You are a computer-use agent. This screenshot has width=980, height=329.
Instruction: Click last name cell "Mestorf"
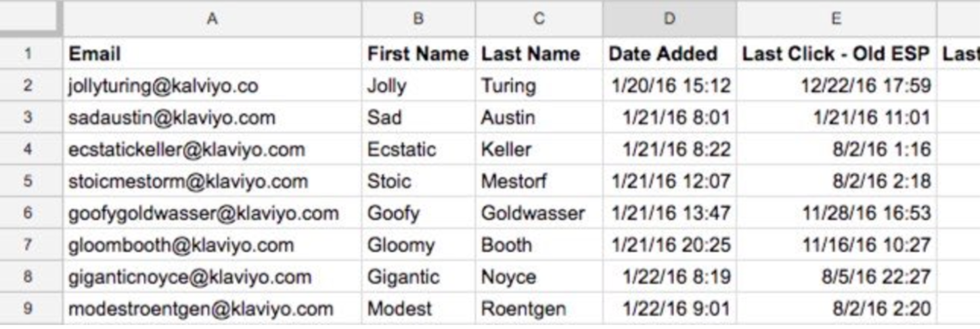pyautogui.click(x=514, y=181)
